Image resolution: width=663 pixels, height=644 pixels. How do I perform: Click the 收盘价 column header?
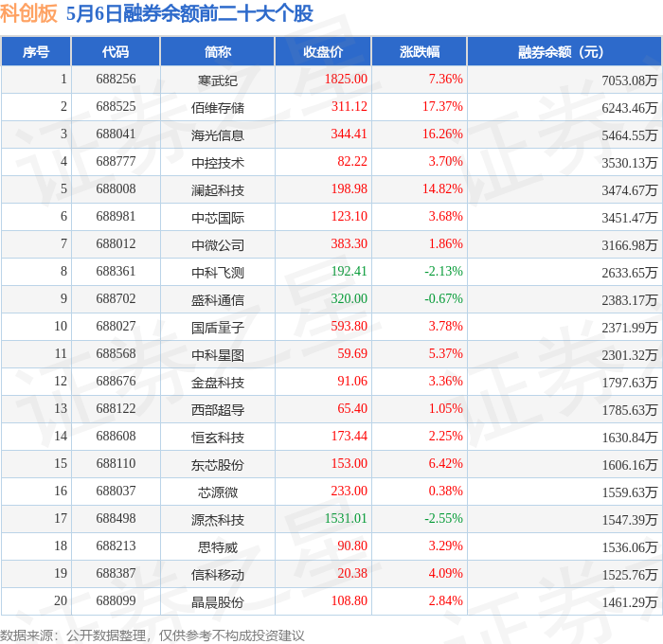click(323, 51)
